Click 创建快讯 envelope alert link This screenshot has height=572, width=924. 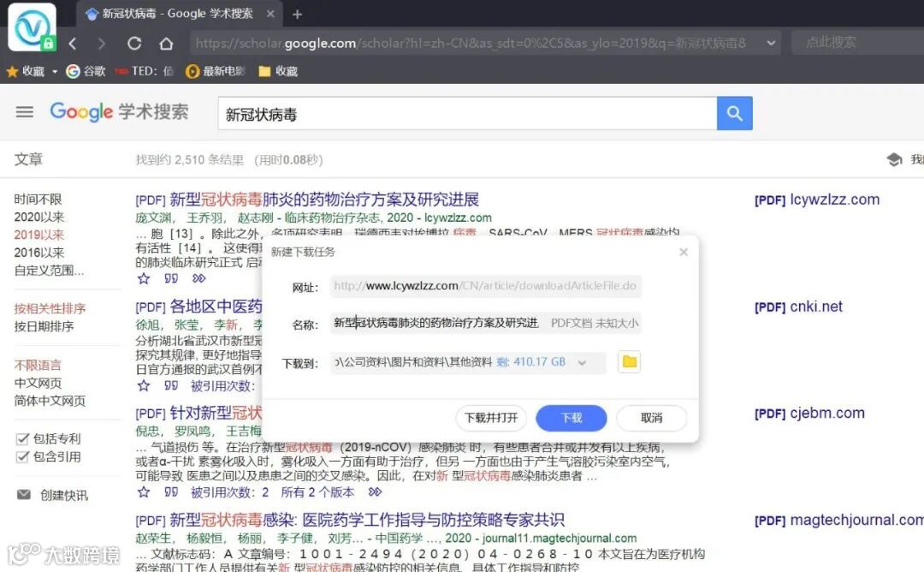(x=52, y=495)
